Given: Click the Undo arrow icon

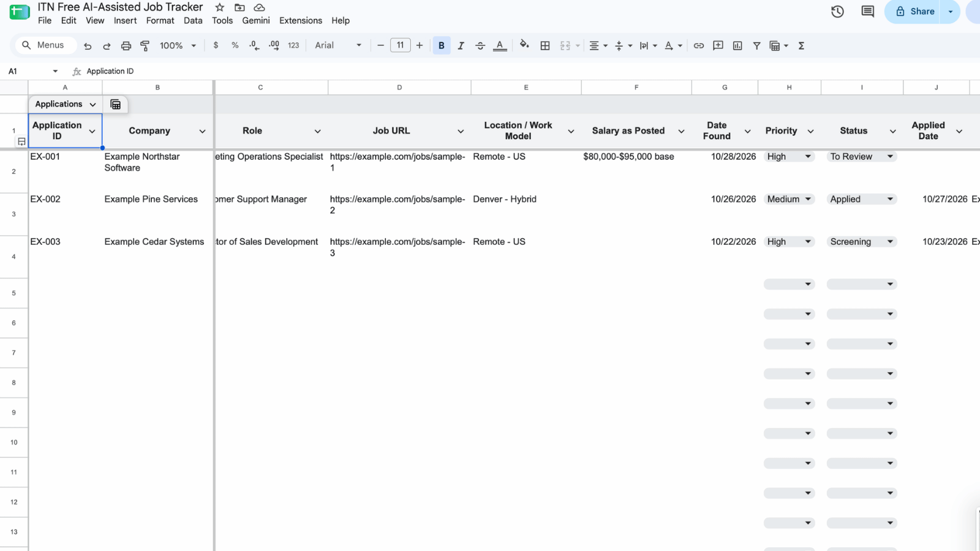Looking at the screenshot, I should (88, 46).
